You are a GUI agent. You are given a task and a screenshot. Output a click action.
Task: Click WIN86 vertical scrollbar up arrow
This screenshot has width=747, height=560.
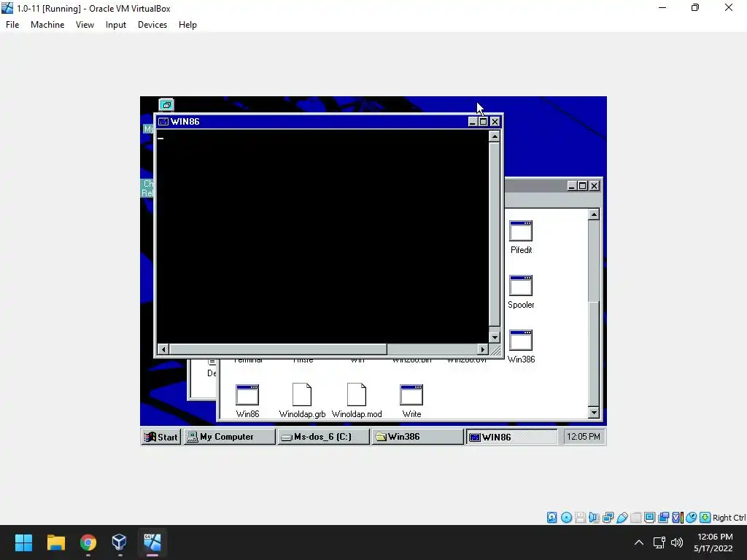point(495,136)
